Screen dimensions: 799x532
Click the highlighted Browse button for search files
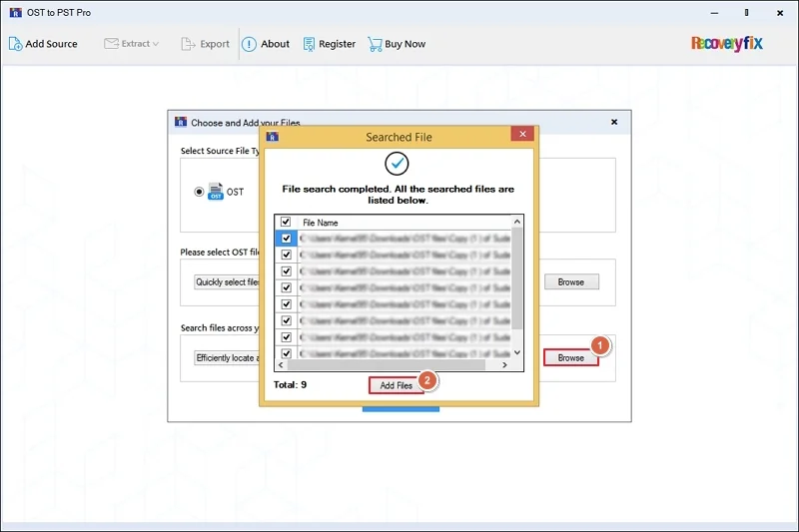click(x=570, y=358)
